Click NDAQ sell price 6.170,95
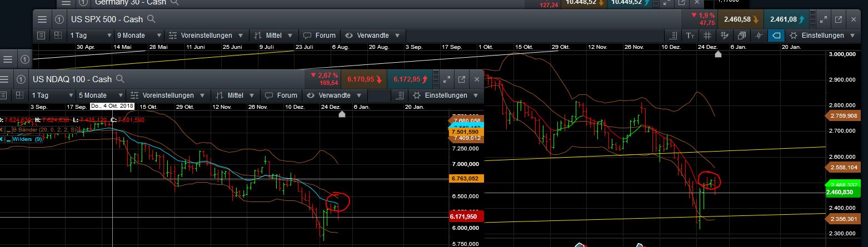 (363, 79)
